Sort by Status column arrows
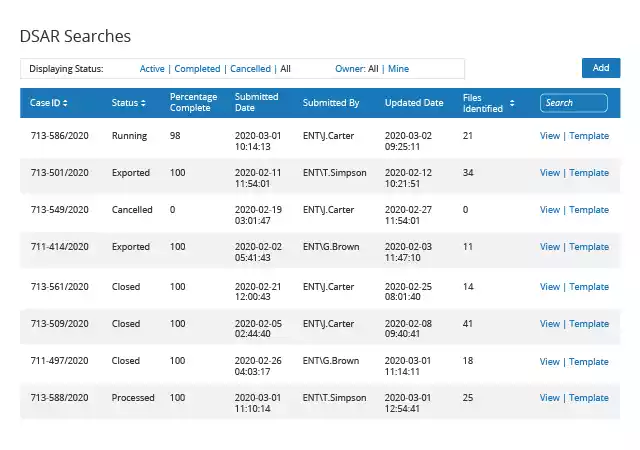Image resolution: width=640 pixels, height=450 pixels. 143,103
